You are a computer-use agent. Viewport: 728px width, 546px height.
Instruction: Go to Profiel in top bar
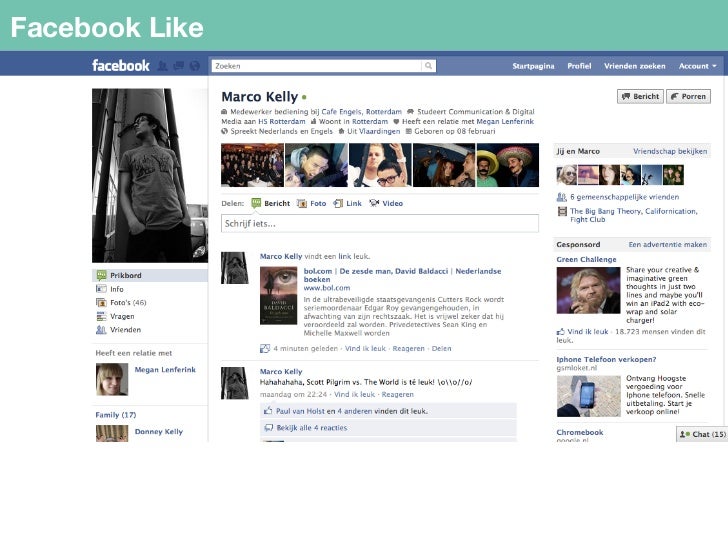[x=579, y=66]
